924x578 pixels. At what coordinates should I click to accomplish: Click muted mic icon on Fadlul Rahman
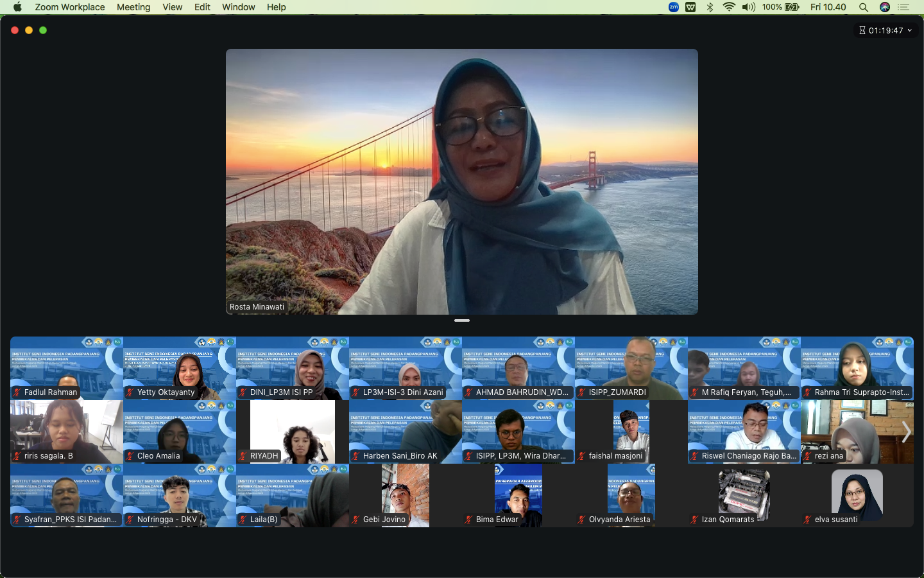pos(17,392)
